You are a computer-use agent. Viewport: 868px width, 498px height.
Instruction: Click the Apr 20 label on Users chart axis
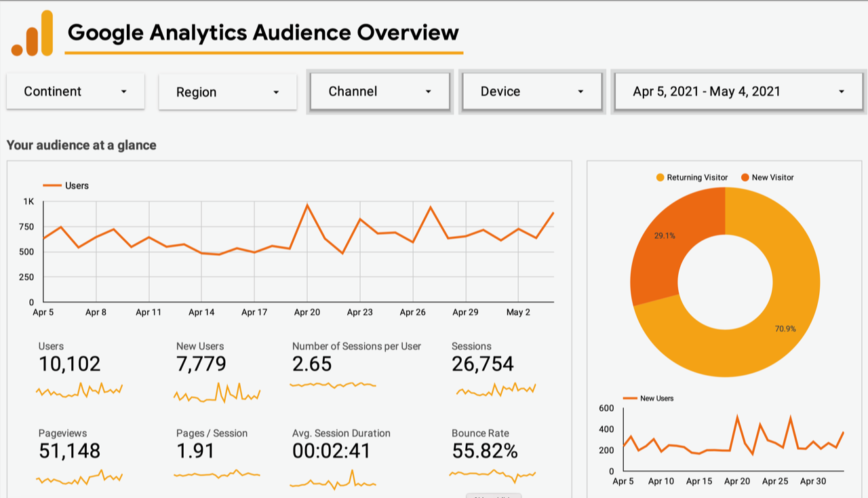(307, 312)
